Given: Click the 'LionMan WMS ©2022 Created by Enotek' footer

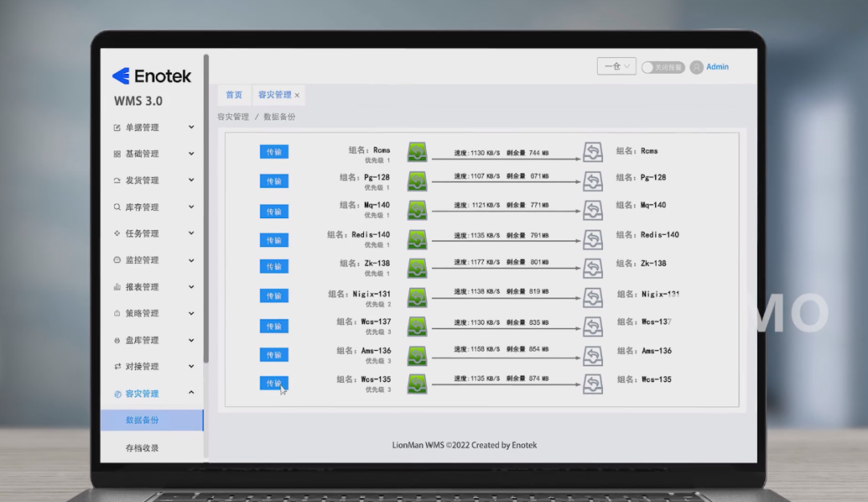Looking at the screenshot, I should click(465, 445).
